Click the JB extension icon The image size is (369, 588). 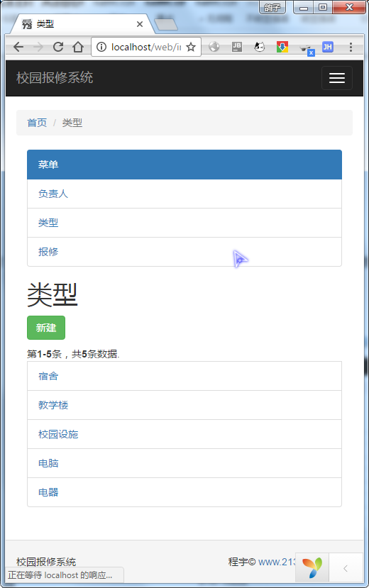click(x=236, y=47)
